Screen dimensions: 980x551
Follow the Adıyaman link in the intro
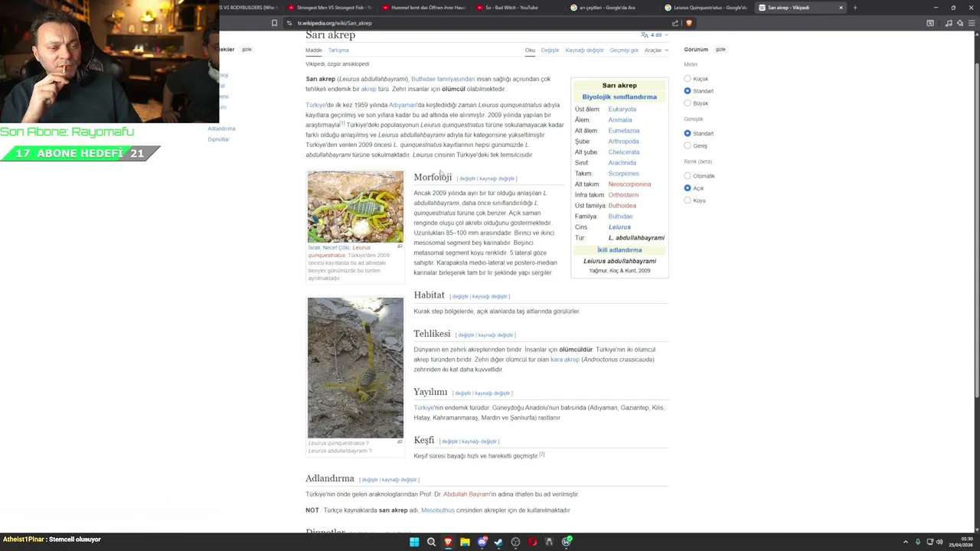click(403, 105)
